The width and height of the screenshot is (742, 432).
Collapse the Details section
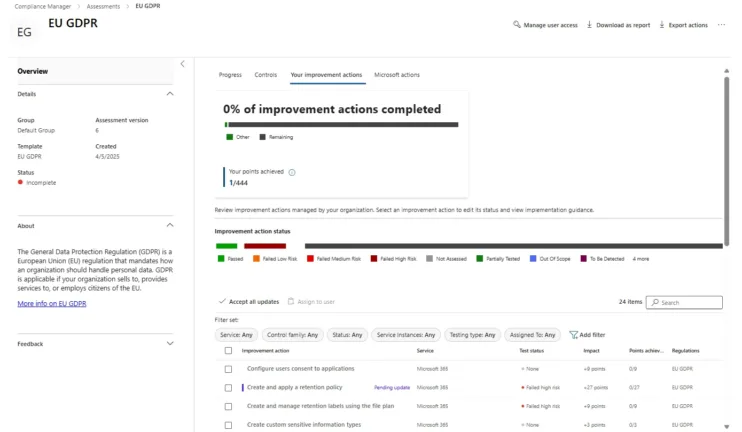[x=169, y=94]
